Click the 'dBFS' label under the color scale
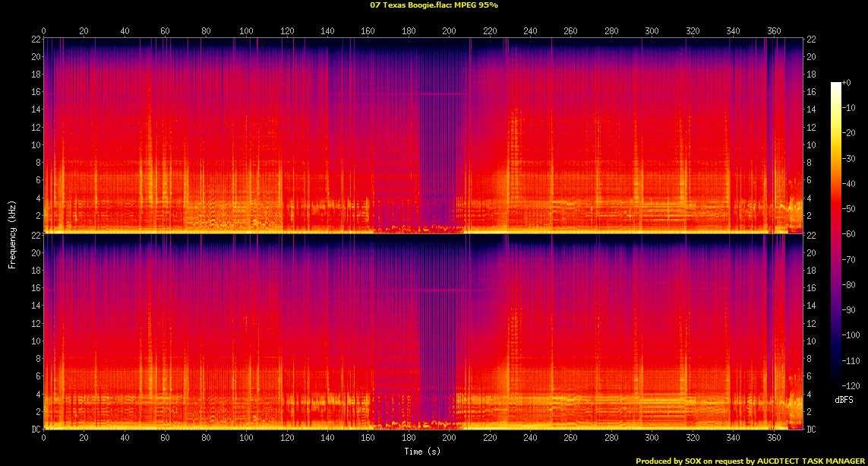868x466 pixels. (x=843, y=399)
